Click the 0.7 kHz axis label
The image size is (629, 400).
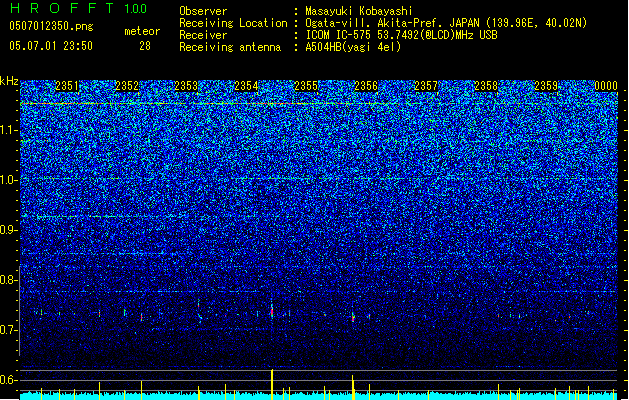pos(9,330)
